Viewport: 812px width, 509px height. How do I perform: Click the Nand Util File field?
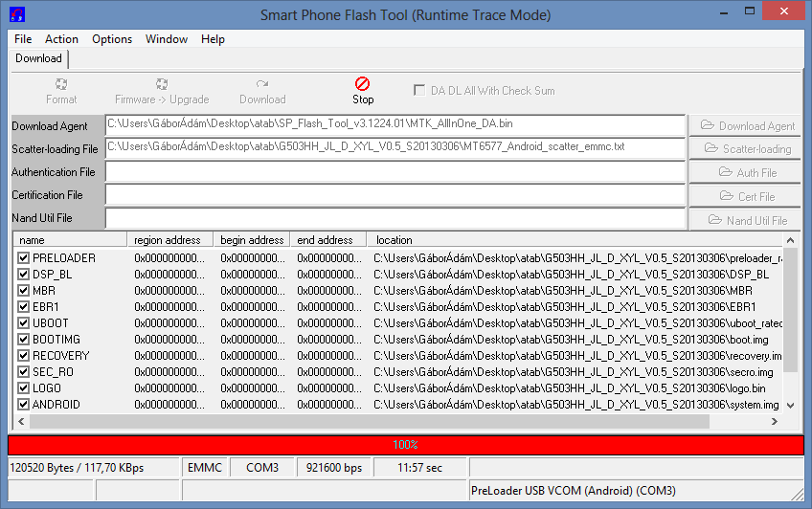point(395,218)
